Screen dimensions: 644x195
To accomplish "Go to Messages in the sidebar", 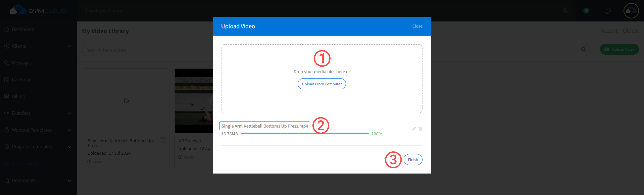I will coord(21,63).
